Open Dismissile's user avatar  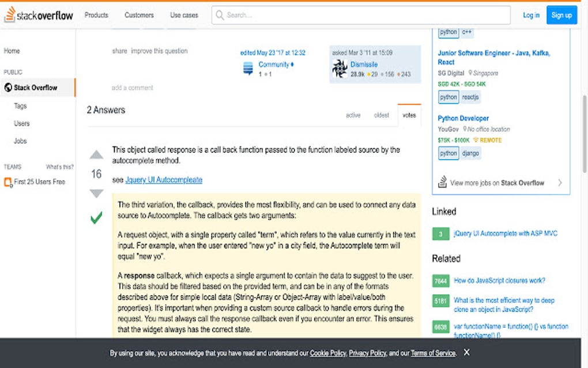pyautogui.click(x=340, y=68)
